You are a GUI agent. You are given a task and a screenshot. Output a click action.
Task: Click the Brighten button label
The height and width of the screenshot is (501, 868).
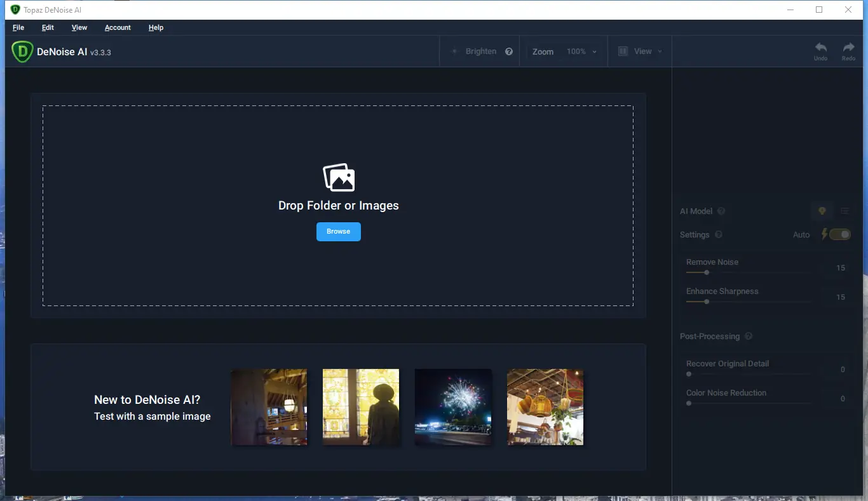coord(481,51)
